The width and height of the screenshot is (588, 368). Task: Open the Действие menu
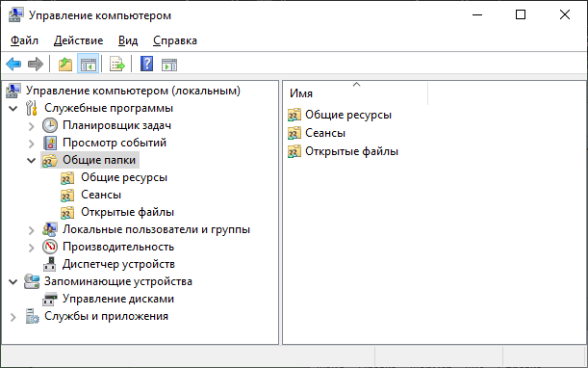[x=78, y=40]
